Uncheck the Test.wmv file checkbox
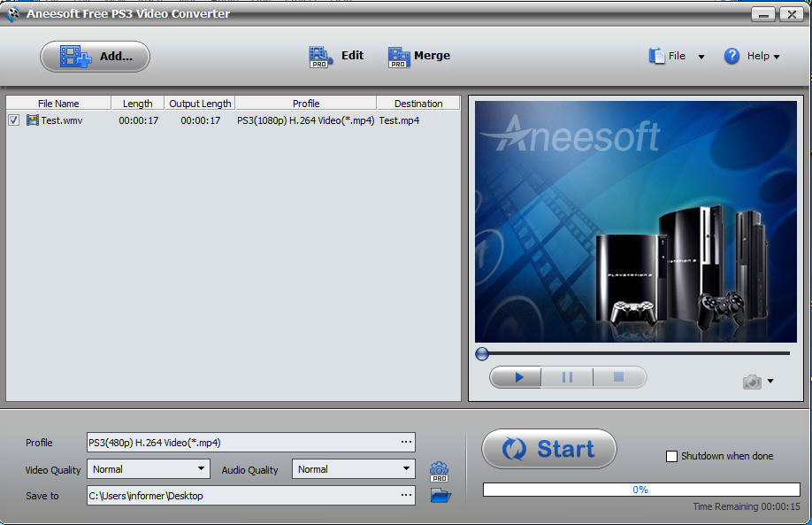This screenshot has height=525, width=812. point(13,120)
